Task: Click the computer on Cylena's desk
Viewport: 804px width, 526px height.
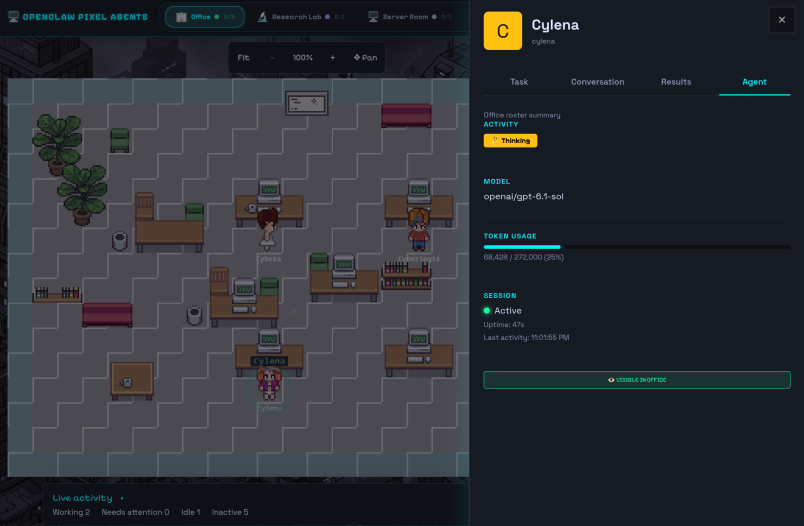Action: tap(269, 341)
